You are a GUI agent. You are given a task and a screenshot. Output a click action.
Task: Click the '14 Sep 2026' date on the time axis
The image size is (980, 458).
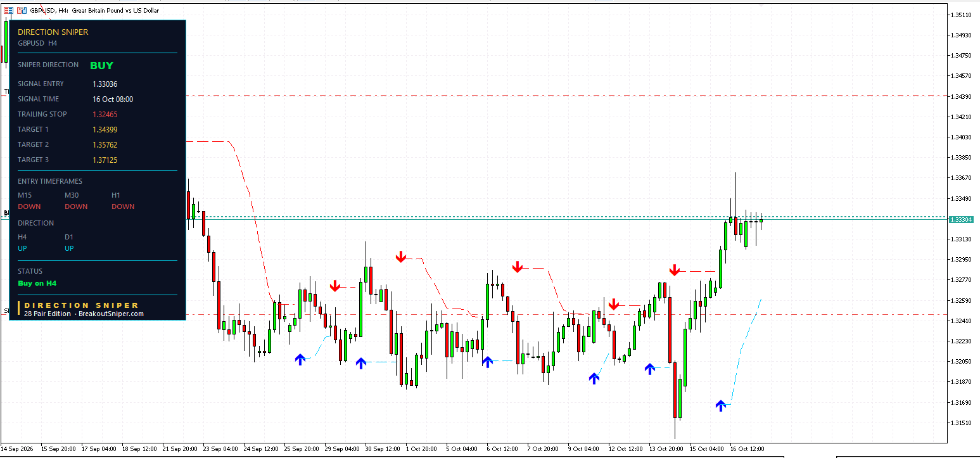[x=18, y=449]
